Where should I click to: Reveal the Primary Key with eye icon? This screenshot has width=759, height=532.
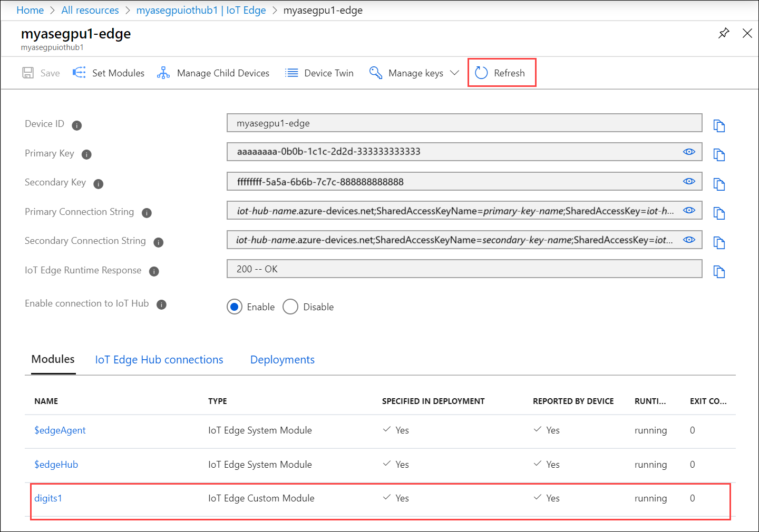pos(689,152)
